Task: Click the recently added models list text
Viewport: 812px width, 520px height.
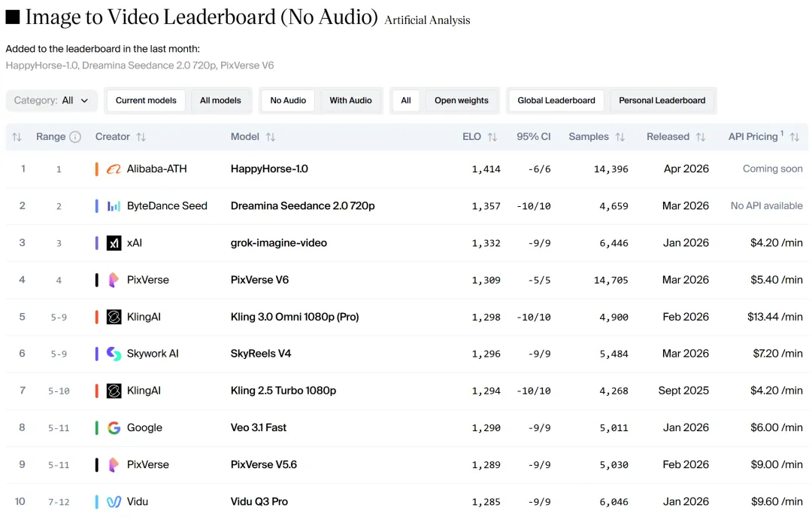Action: tap(140, 65)
